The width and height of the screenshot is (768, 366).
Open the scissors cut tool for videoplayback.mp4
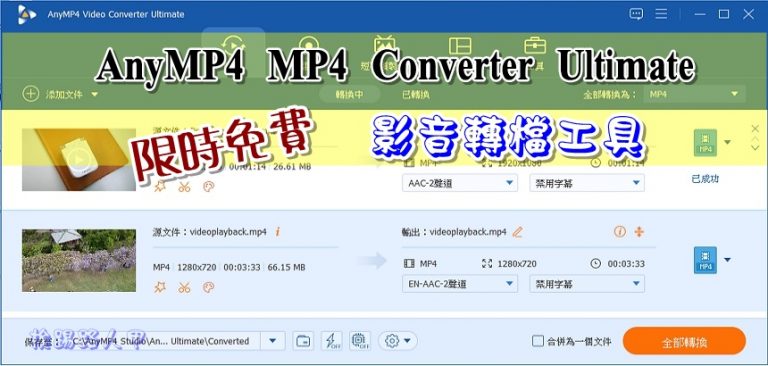184,287
